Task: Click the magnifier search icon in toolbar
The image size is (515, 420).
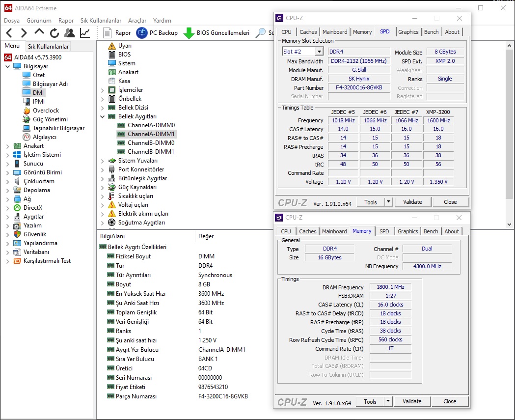Action: click(261, 33)
